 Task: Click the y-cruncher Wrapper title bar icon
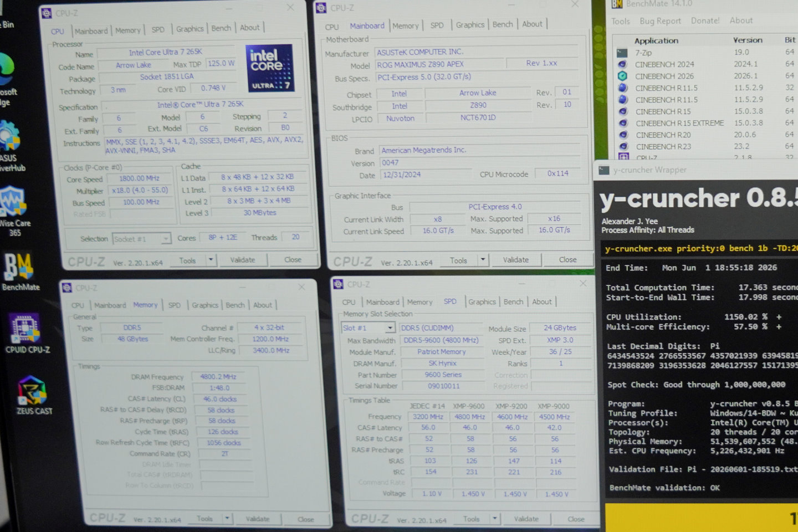click(603, 170)
